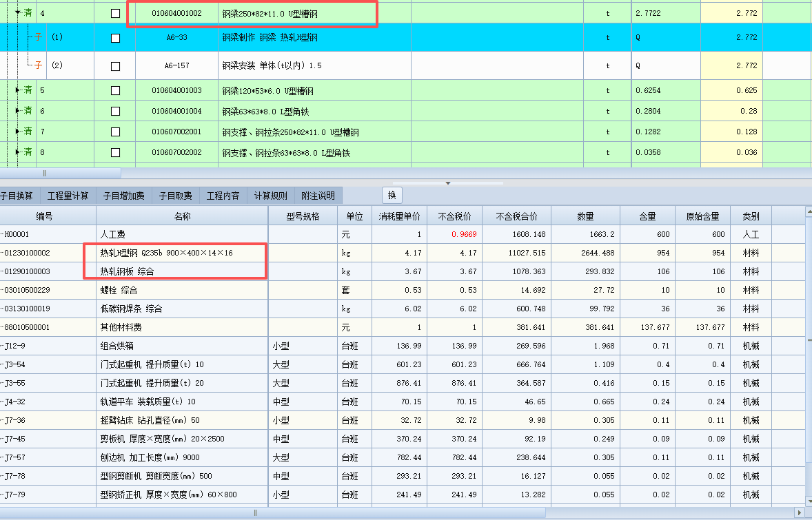Tick the checkbox for sub-item A6-33

pos(116,39)
